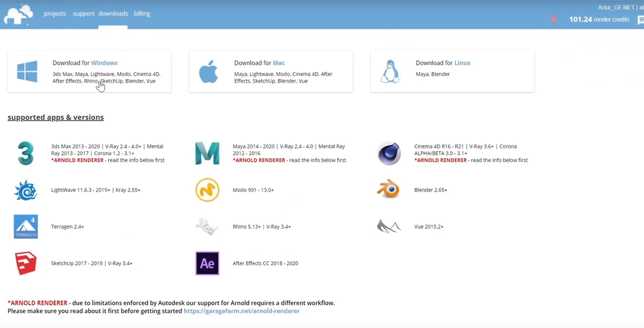This screenshot has width=644, height=328.
Task: Click the ARNOLD RENDERER note under Maya
Action: 289,160
